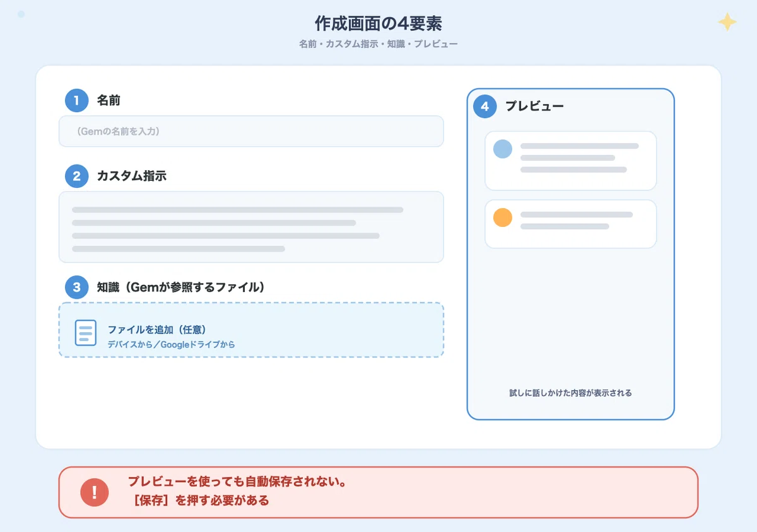Viewport: 757px width, 532px height.
Task: Click 'プレビュー' panel heading
Action: pyautogui.click(x=534, y=107)
